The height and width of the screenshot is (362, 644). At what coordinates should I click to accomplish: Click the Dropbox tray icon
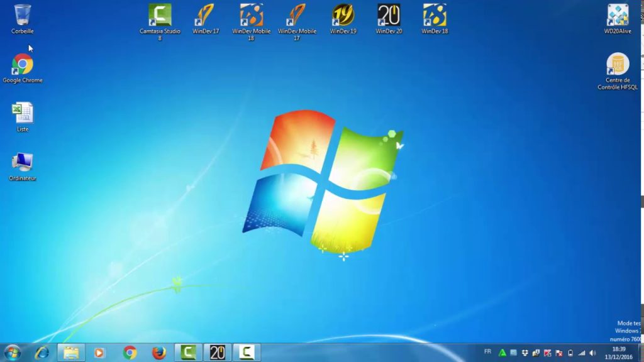pos(525,353)
